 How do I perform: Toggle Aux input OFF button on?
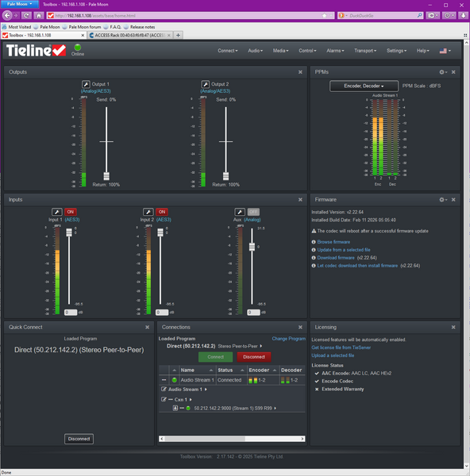pyautogui.click(x=253, y=212)
